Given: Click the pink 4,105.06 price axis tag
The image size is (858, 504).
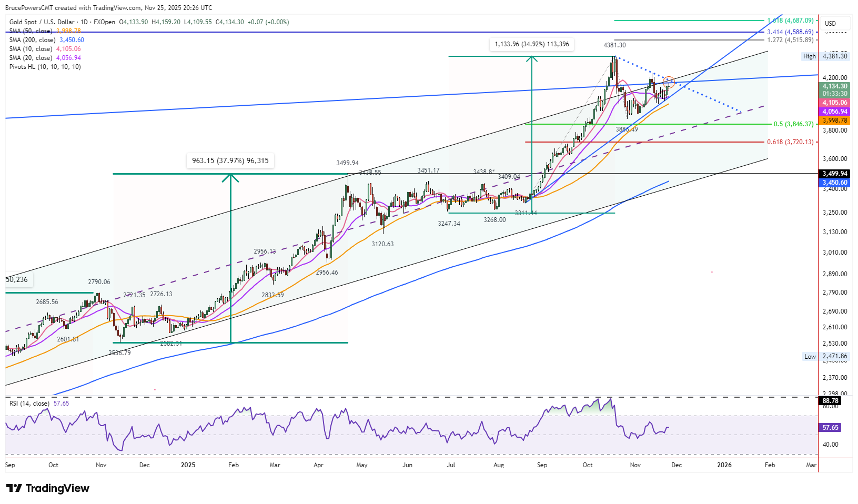Looking at the screenshot, I should (835, 103).
